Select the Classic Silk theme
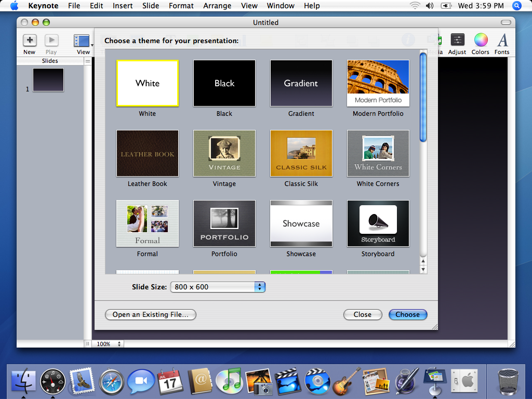The width and height of the screenshot is (532, 399). click(x=301, y=153)
